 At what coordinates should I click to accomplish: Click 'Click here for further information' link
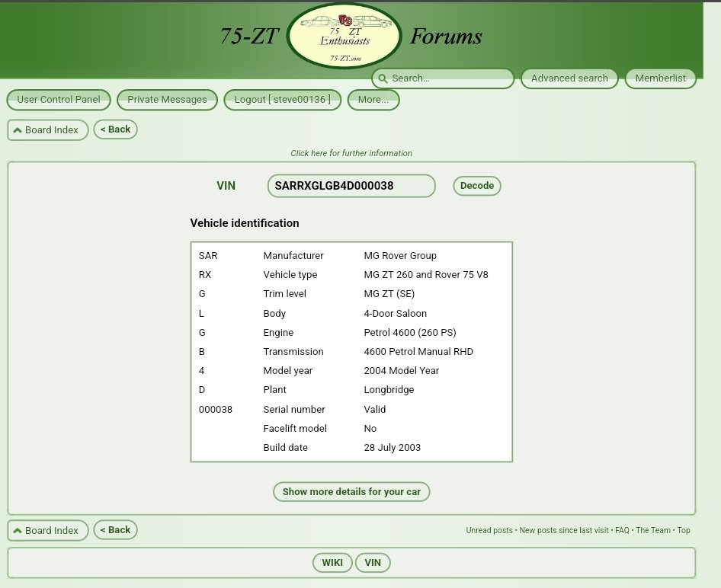(351, 153)
